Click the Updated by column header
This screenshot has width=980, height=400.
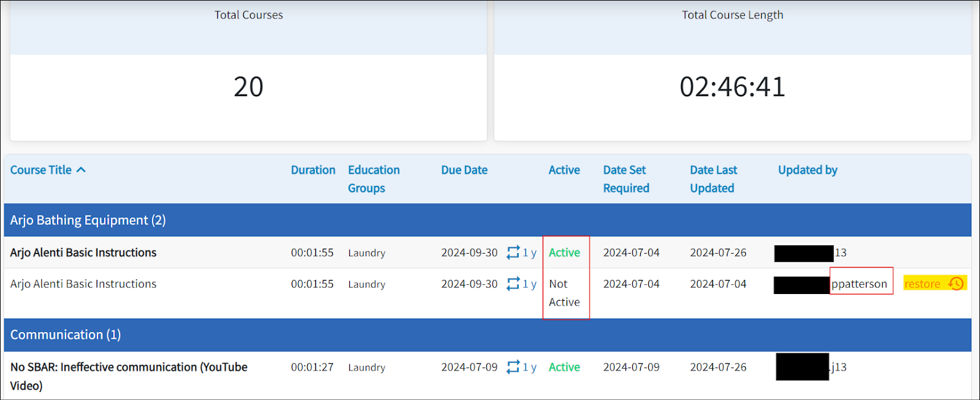tap(807, 170)
